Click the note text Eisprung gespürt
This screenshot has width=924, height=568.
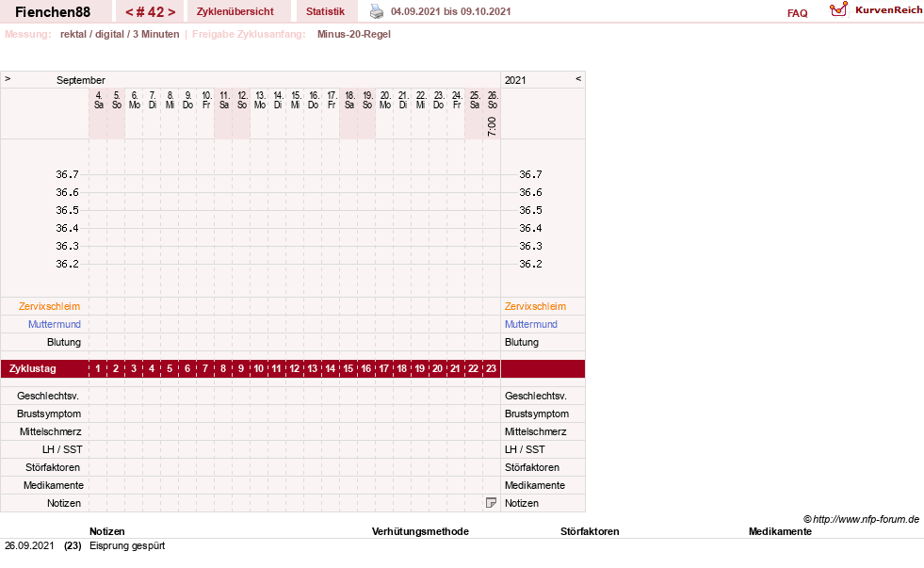point(127,545)
